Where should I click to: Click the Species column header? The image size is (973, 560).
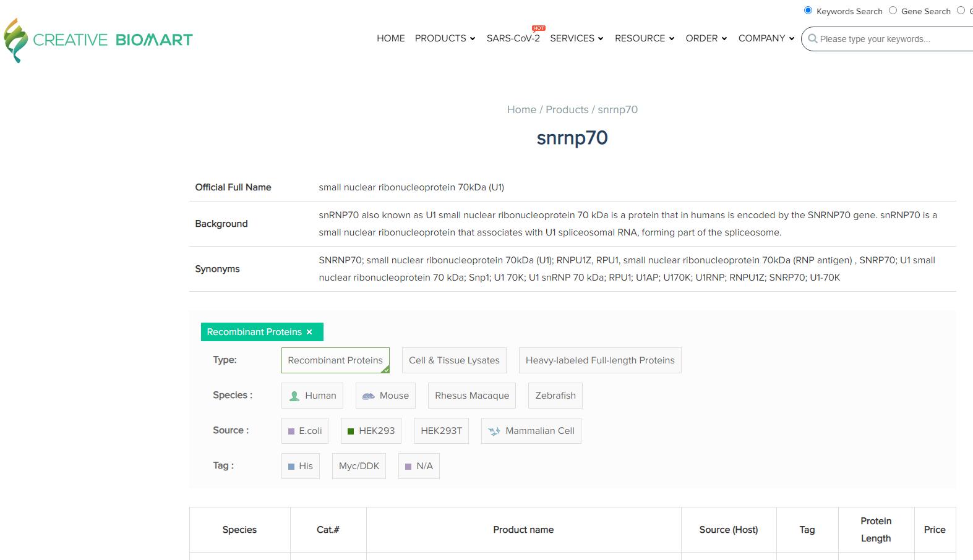click(x=239, y=530)
